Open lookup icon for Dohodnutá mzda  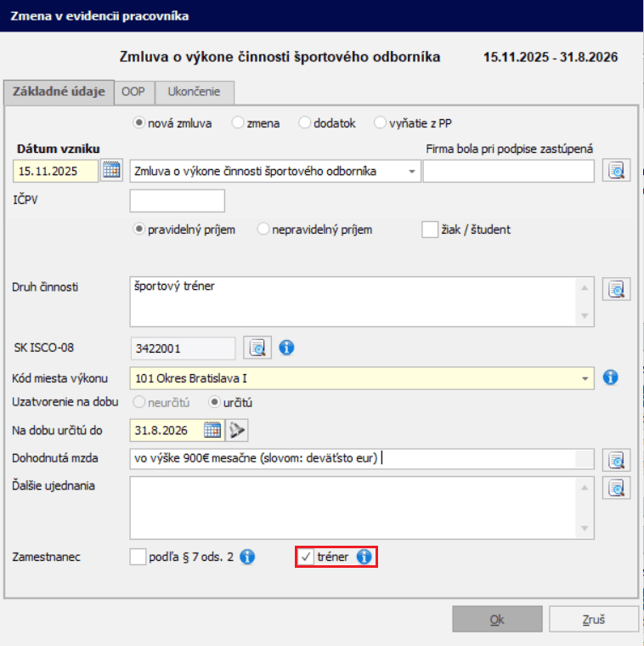point(616,460)
